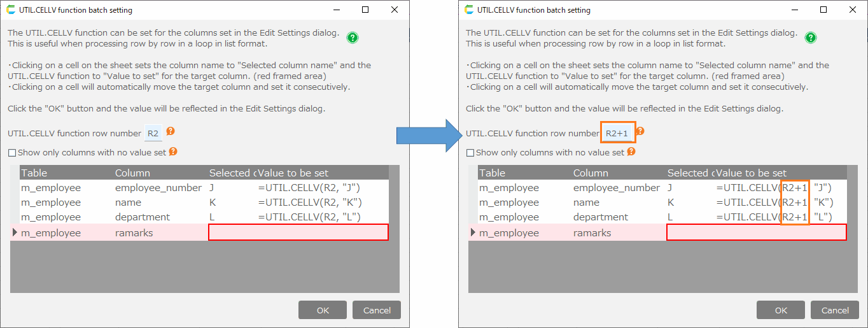The image size is (868, 328).
Task: Click selected-column J cell in left dialog
Action: click(x=232, y=187)
